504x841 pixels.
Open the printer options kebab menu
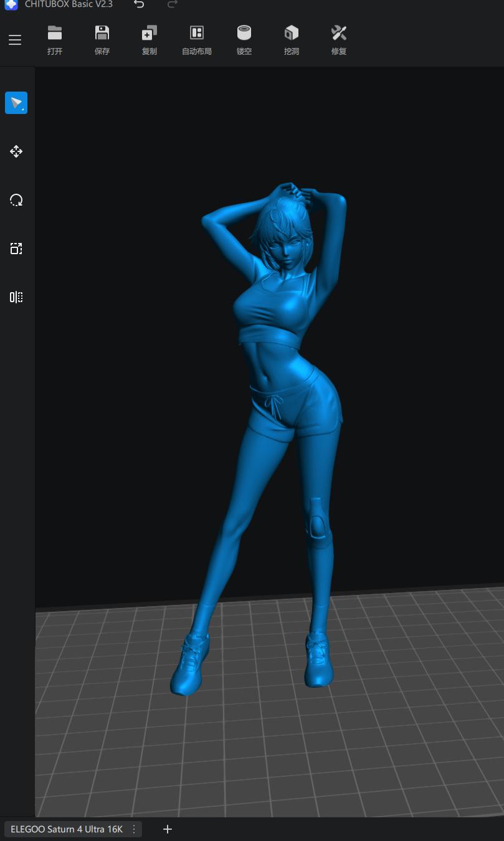tap(133, 829)
